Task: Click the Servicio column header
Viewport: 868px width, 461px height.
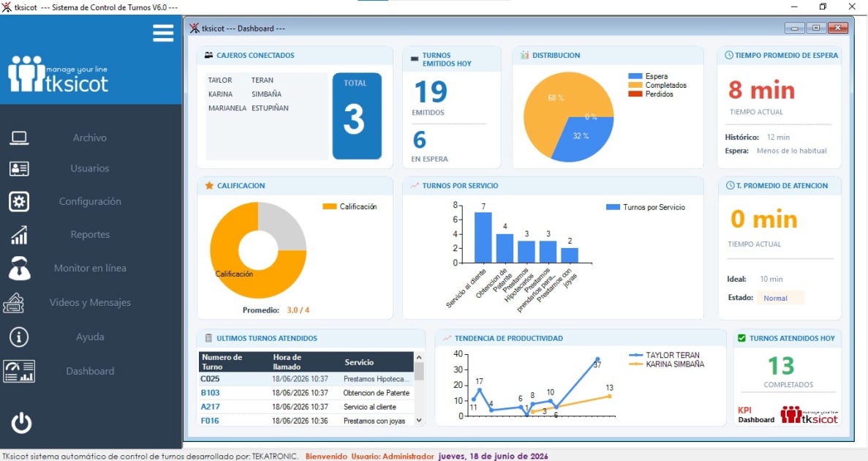Action: (377, 361)
